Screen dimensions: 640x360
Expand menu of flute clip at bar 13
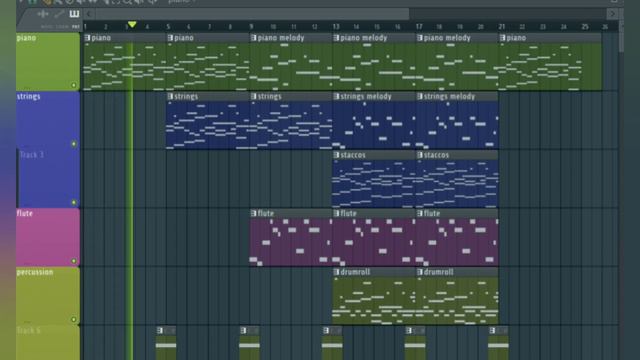point(336,213)
